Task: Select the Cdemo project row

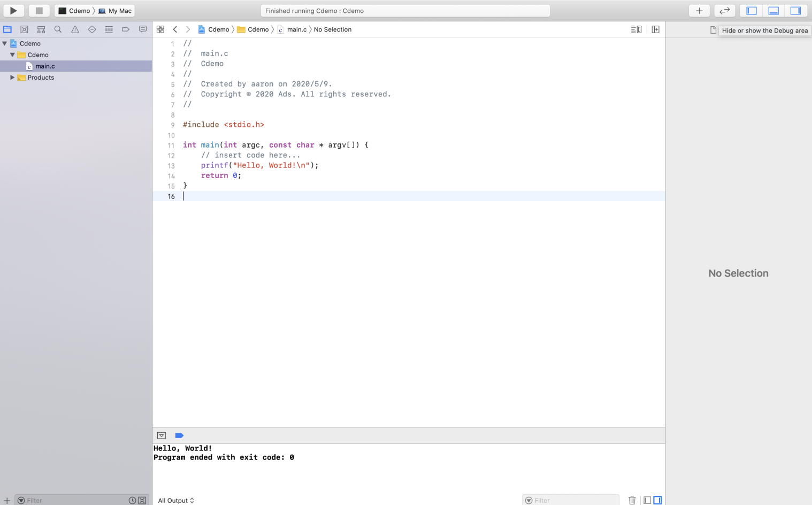Action: [76, 43]
